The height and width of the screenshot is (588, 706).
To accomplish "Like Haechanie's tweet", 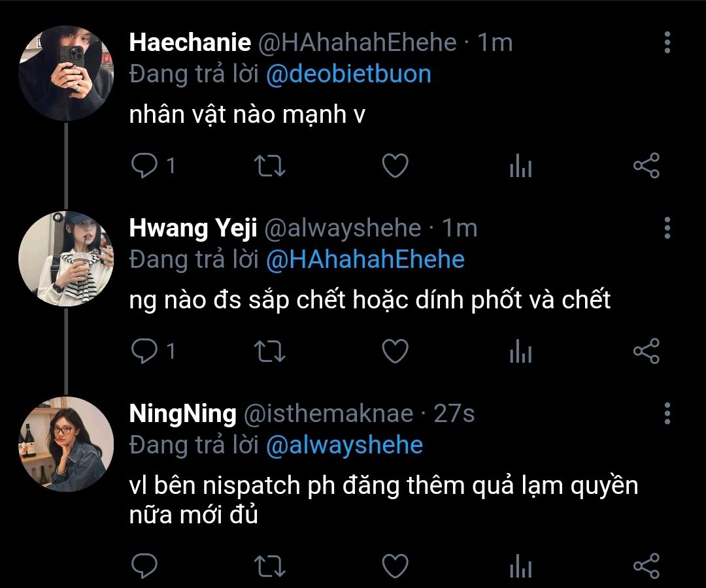I will [x=395, y=166].
